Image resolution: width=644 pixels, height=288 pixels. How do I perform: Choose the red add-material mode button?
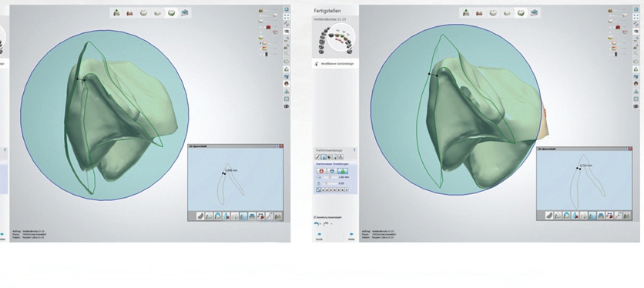coord(321,171)
